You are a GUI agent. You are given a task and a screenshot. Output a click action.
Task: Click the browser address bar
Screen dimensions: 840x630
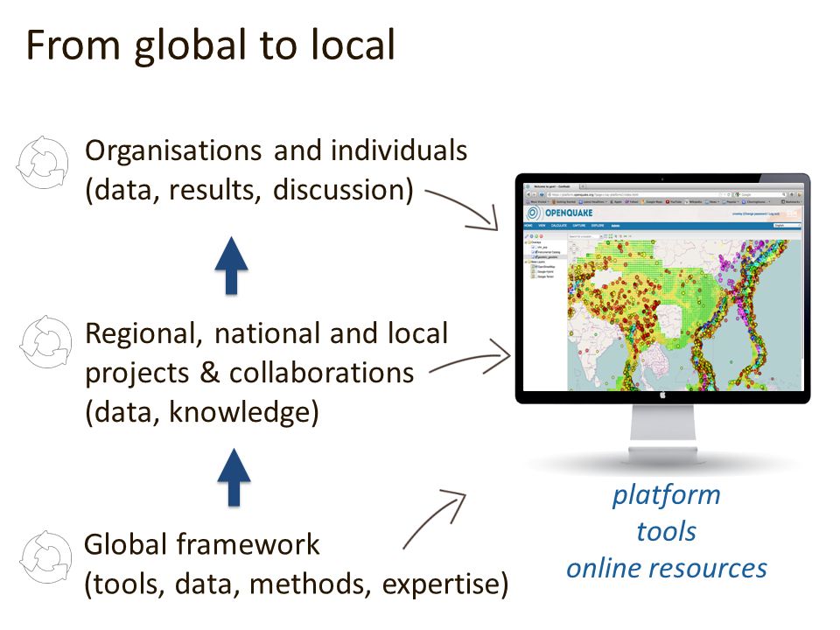(x=639, y=194)
